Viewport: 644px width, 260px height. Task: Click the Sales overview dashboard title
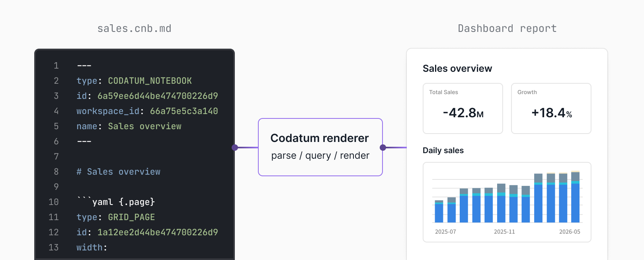457,69
